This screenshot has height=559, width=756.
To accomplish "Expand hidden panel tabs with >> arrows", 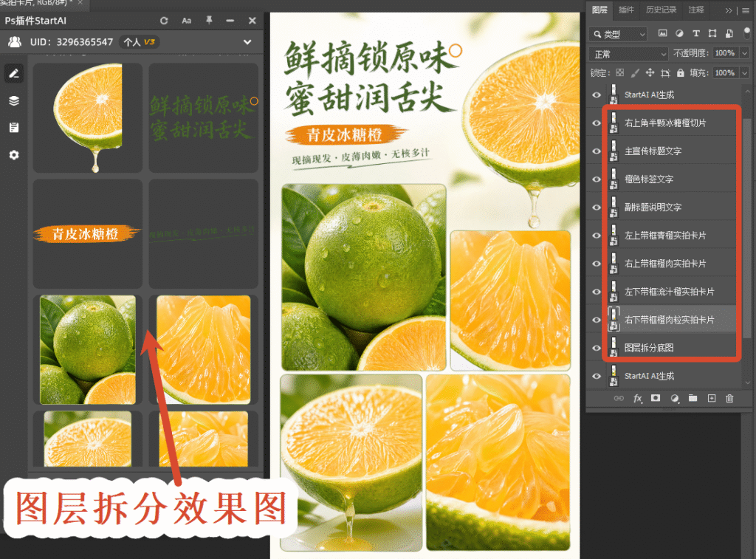I will [x=729, y=10].
